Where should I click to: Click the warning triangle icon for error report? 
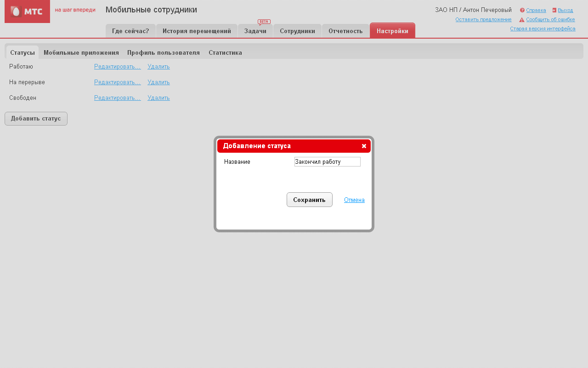click(x=522, y=20)
